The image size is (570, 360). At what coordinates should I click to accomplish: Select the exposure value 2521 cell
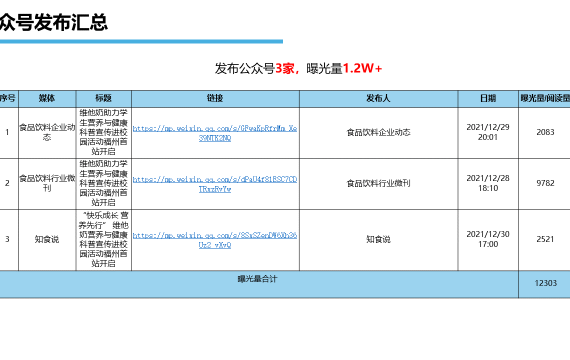tap(545, 239)
